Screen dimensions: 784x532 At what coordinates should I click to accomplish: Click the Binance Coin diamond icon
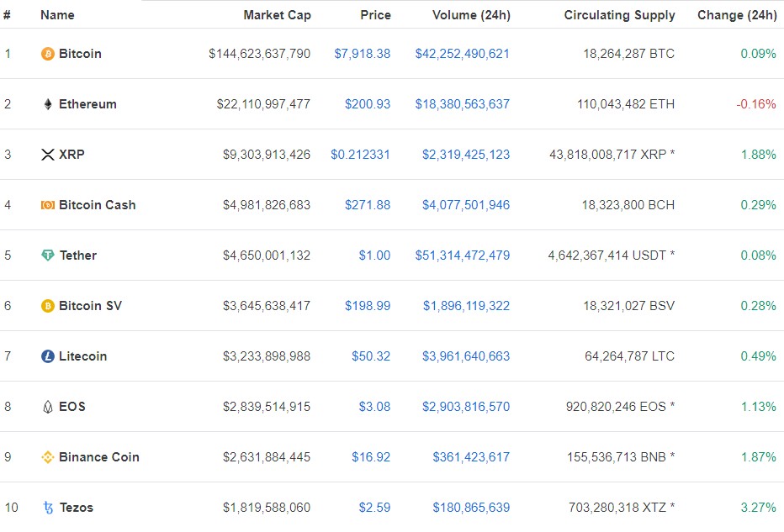[x=47, y=457]
